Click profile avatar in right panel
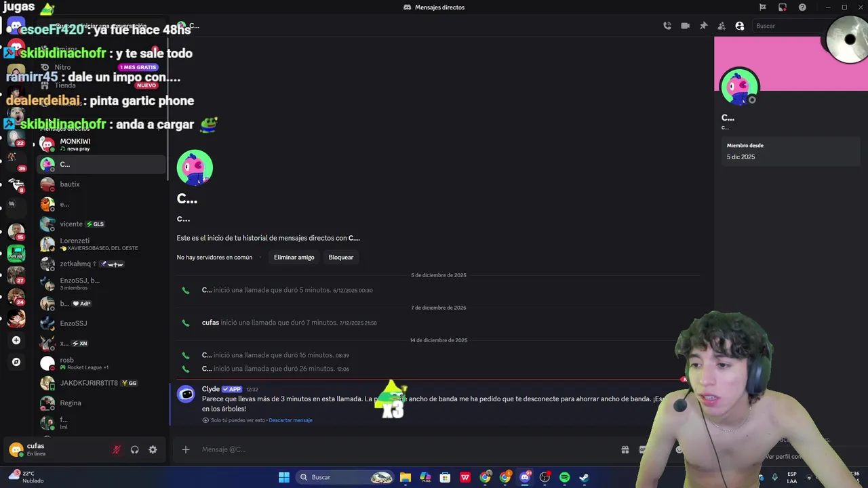 click(739, 87)
